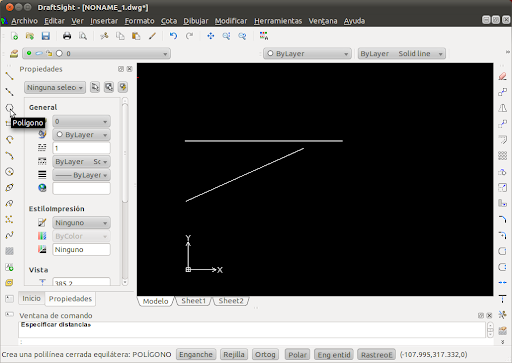Cut selection with the scissors icon
Viewport: 512px width, 363px height.
(104, 36)
